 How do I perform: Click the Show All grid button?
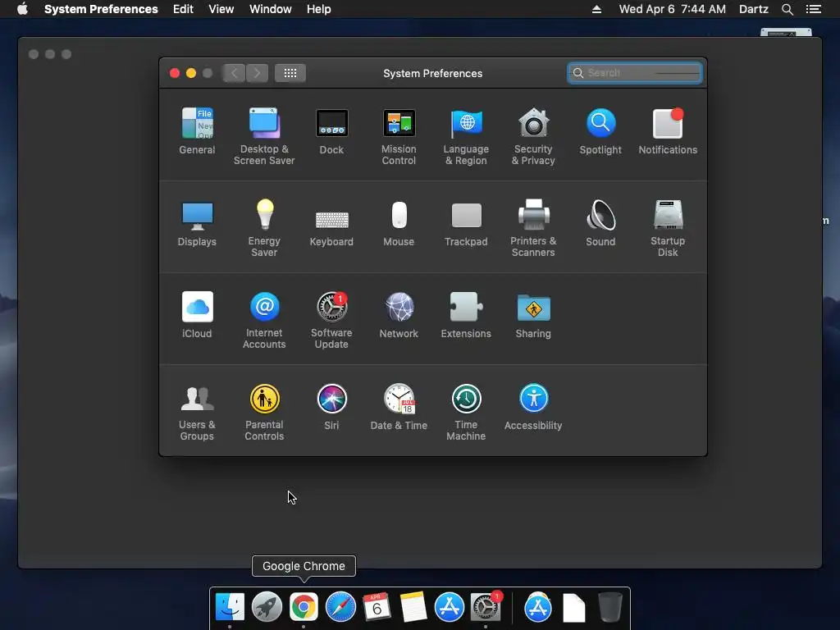pos(290,73)
